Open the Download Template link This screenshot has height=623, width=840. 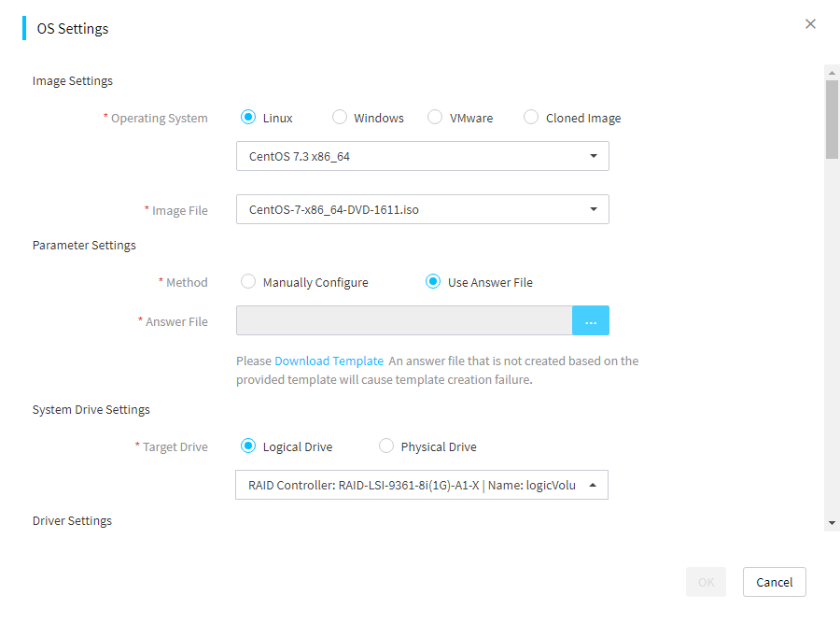329,361
